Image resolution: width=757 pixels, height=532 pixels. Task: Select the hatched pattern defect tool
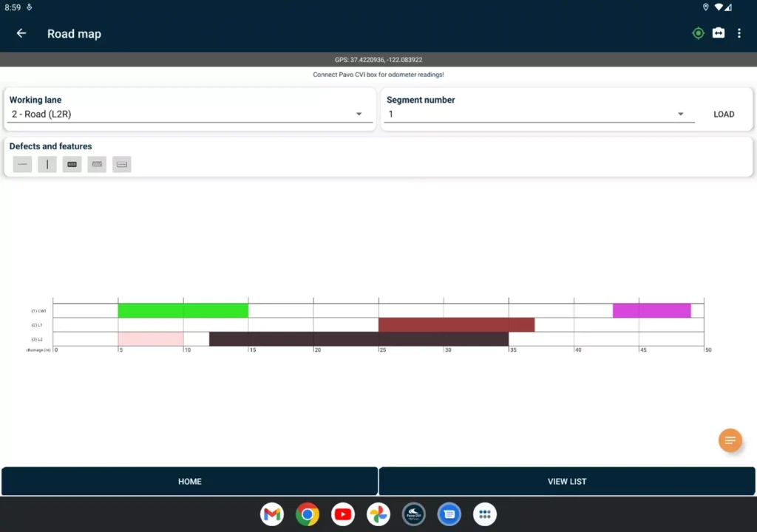tap(97, 164)
